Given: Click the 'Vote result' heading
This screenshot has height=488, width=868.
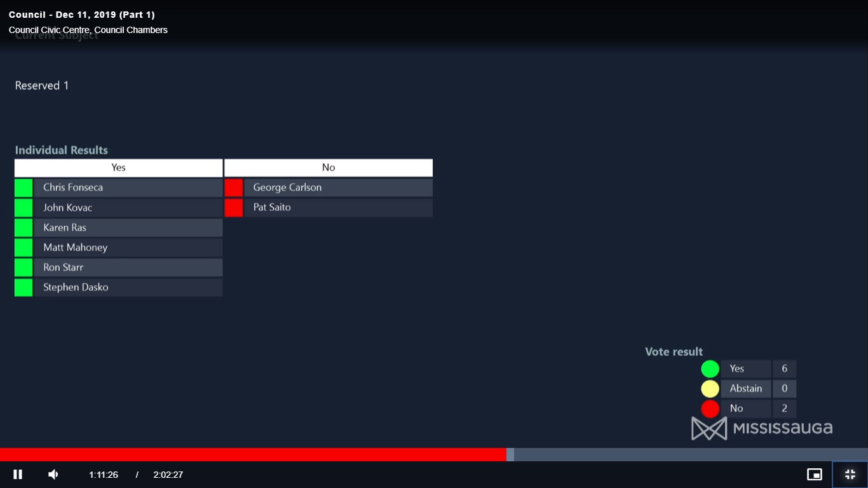Looking at the screenshot, I should 674,351.
